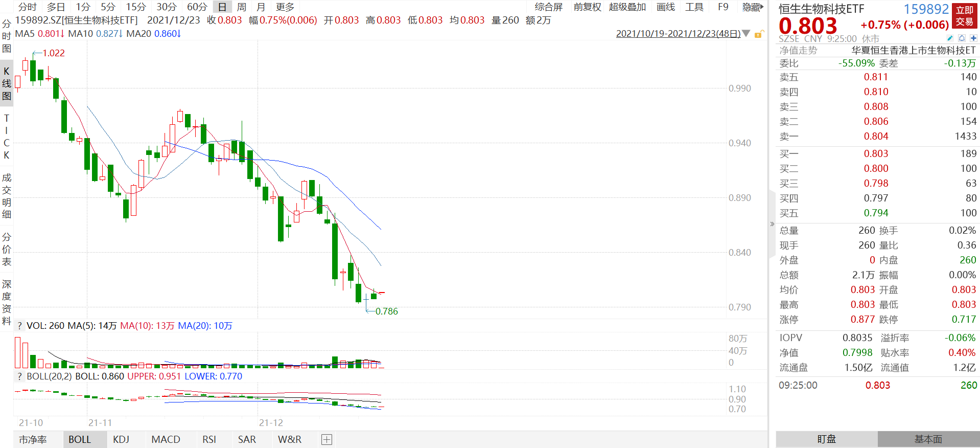Click the 09:25:00 trade tick row
The image size is (980, 448).
click(x=877, y=385)
